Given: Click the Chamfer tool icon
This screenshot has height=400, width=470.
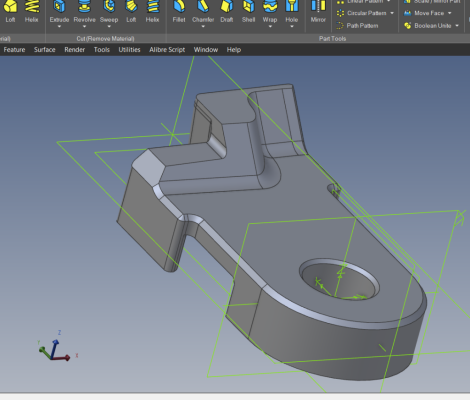Looking at the screenshot, I should point(203,6).
